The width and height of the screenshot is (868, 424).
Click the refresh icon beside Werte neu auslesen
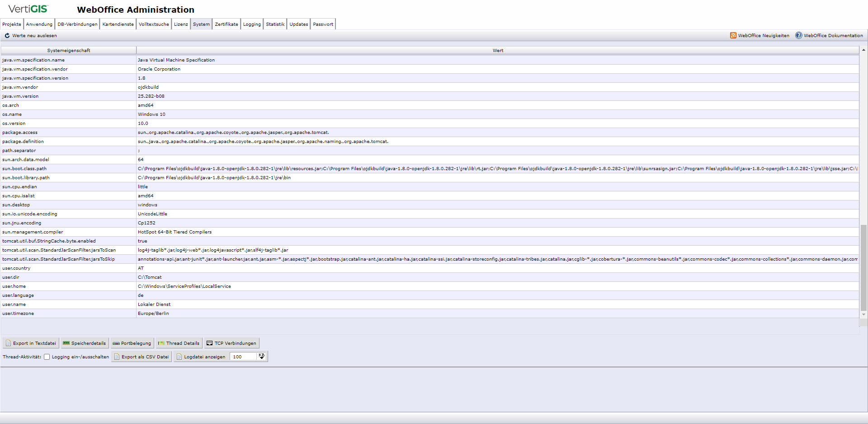[6, 35]
